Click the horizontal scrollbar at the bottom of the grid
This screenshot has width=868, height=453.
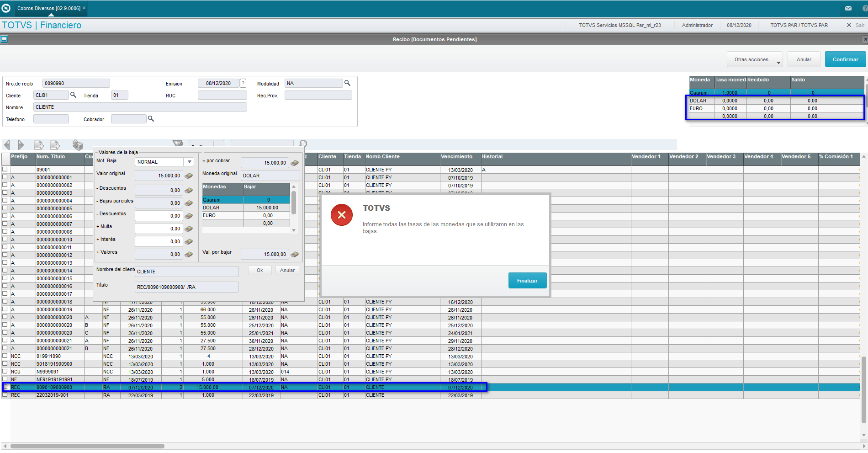coord(87,446)
